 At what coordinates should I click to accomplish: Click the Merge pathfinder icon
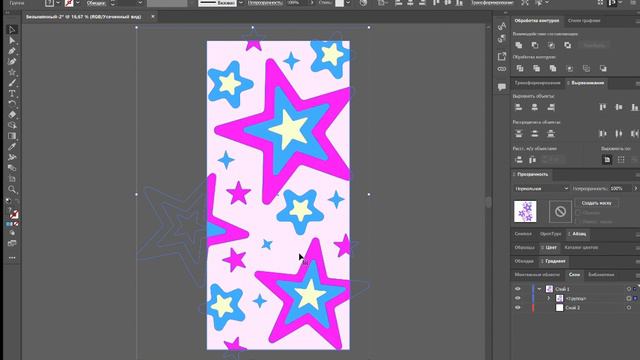tap(553, 69)
